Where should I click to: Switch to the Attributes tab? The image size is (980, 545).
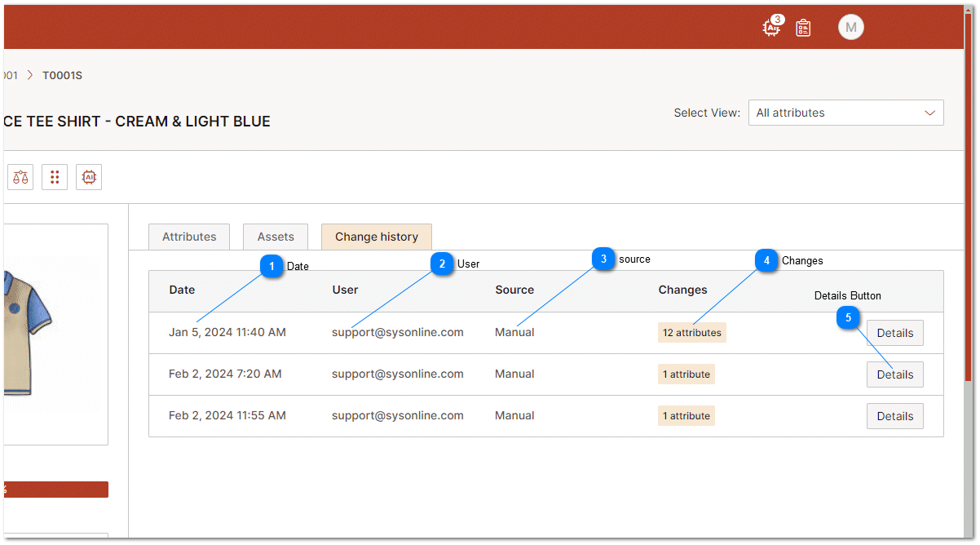189,237
